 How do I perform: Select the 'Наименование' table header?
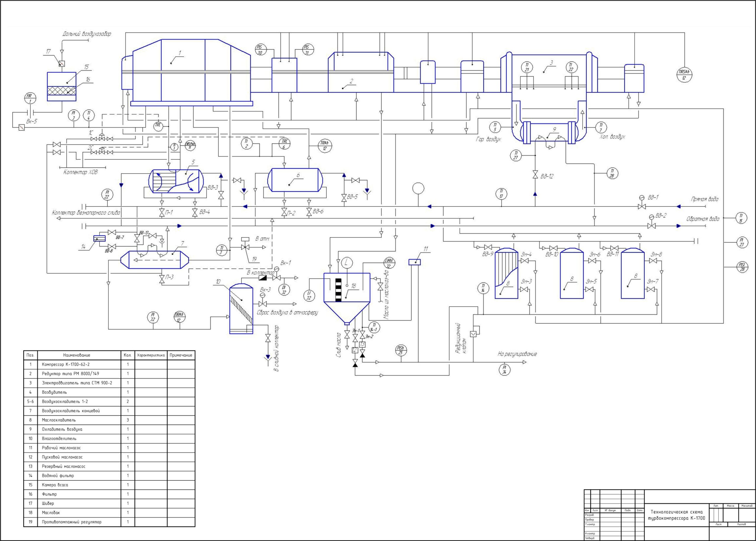[76, 355]
